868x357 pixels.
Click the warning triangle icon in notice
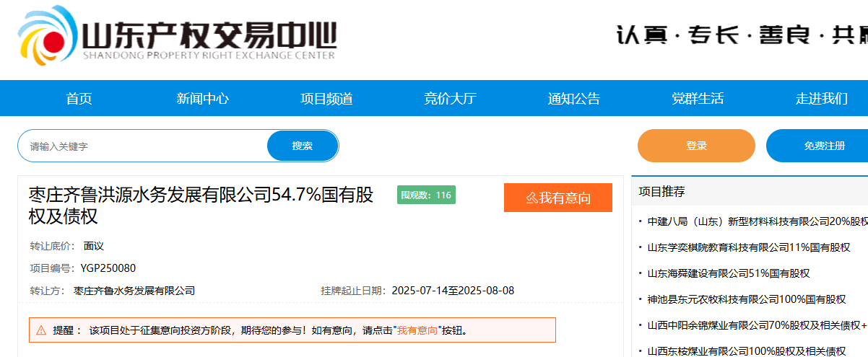tap(41, 330)
